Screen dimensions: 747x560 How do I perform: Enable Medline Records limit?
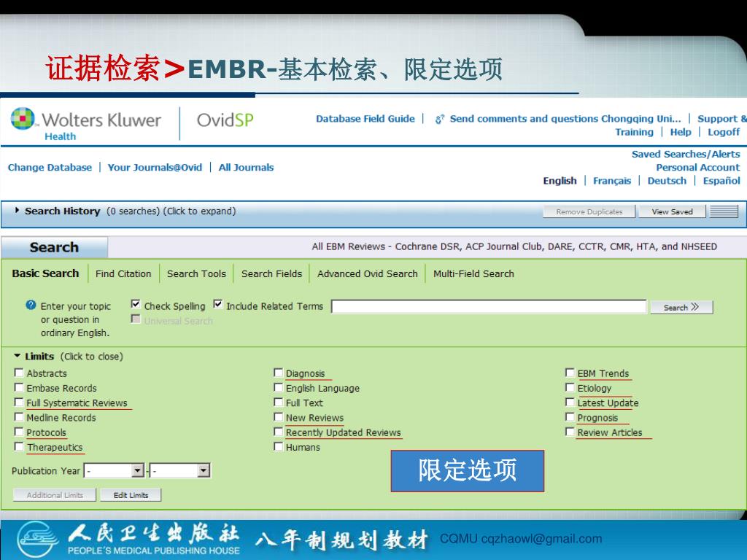pyautogui.click(x=19, y=416)
